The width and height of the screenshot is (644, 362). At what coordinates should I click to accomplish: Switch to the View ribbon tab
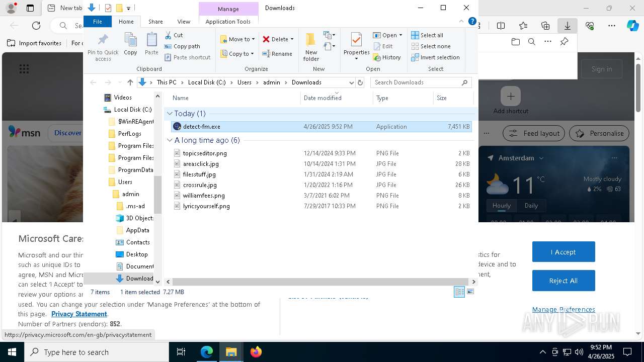(184, 22)
